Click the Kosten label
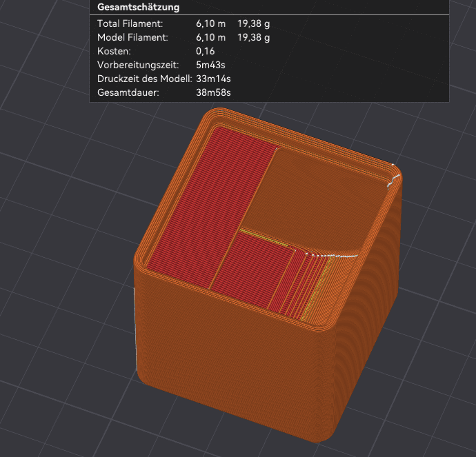Screen dimensions: 476x457 tap(114, 51)
